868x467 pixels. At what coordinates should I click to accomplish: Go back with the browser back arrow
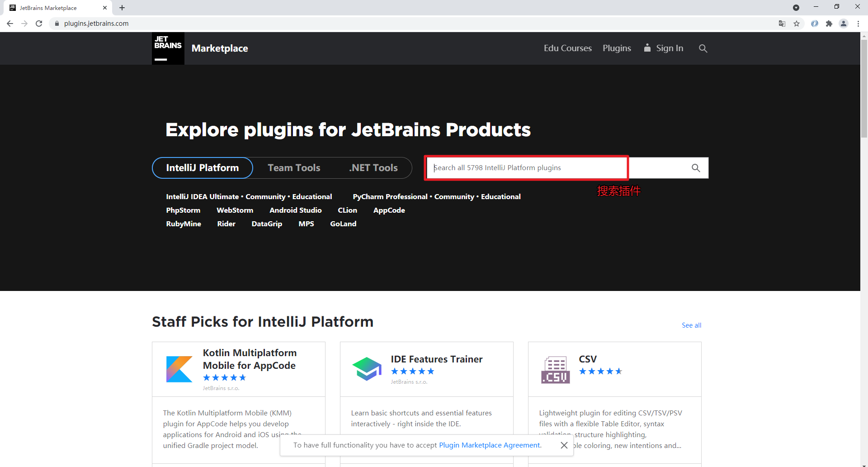point(10,24)
